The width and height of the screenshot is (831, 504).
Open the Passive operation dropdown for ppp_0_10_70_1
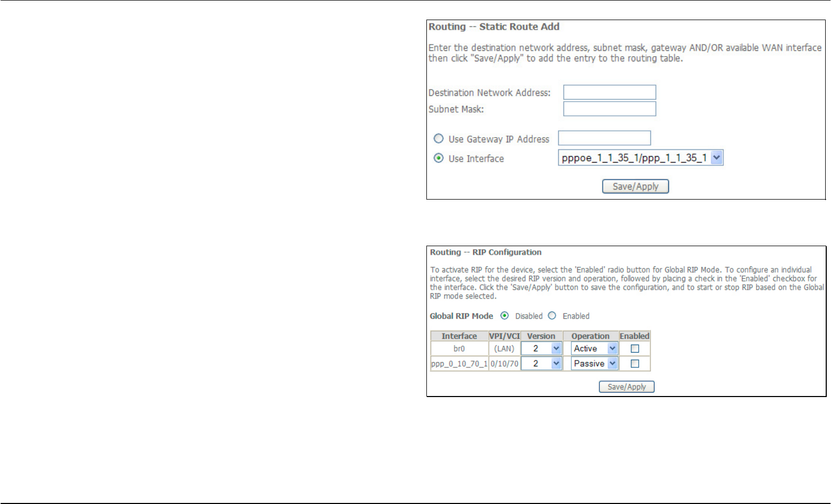point(594,363)
